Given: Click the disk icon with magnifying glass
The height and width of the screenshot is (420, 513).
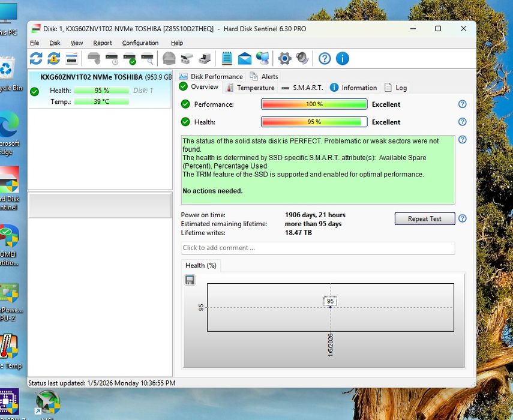Looking at the screenshot, I should (x=147, y=59).
